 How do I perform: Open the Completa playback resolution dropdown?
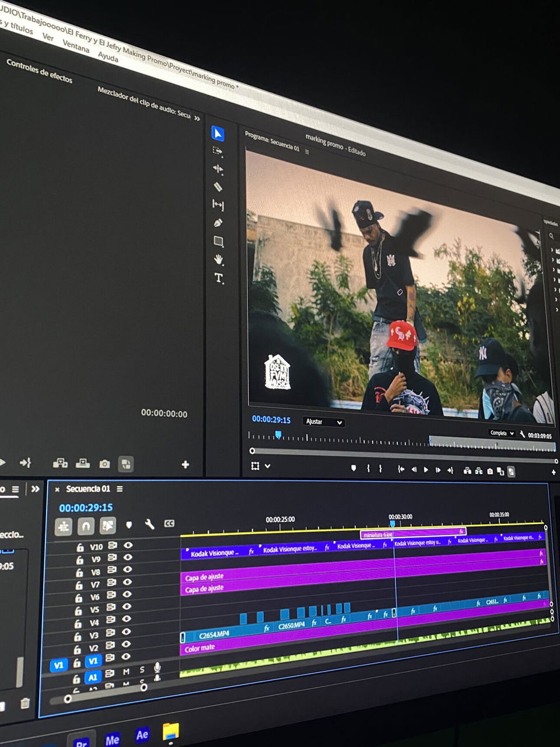point(502,433)
